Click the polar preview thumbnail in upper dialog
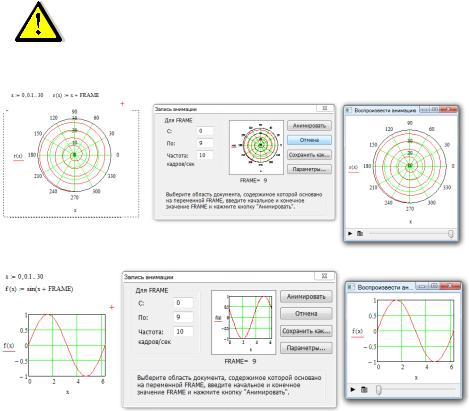Screen dimensions: 469x411 click(x=256, y=147)
